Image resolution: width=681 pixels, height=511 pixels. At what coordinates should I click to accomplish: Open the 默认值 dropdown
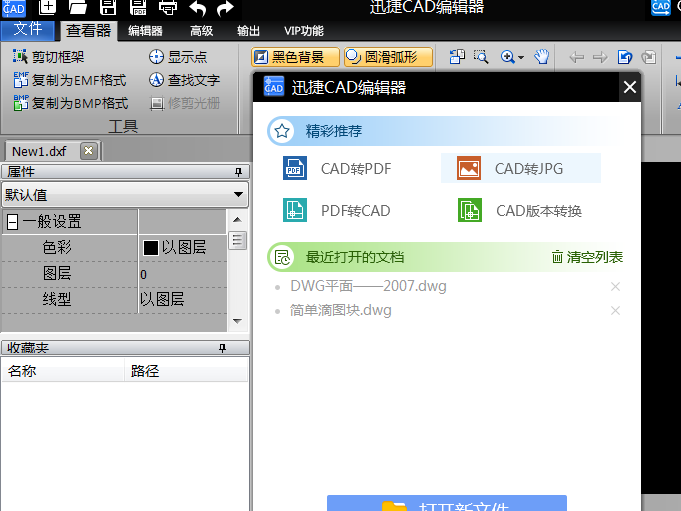[126, 195]
